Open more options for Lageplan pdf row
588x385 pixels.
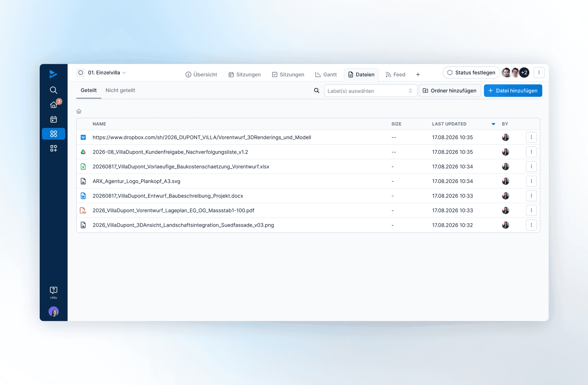531,211
